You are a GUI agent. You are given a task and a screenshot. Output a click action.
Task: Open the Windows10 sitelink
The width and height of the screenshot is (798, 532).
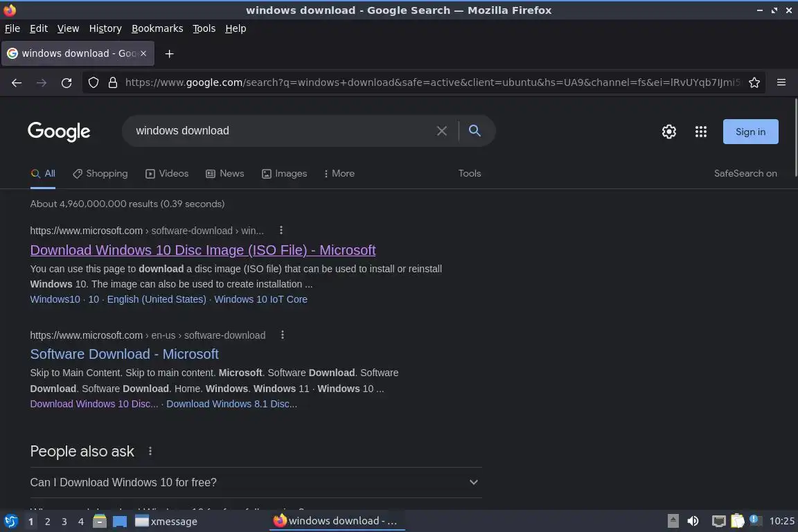(x=55, y=299)
